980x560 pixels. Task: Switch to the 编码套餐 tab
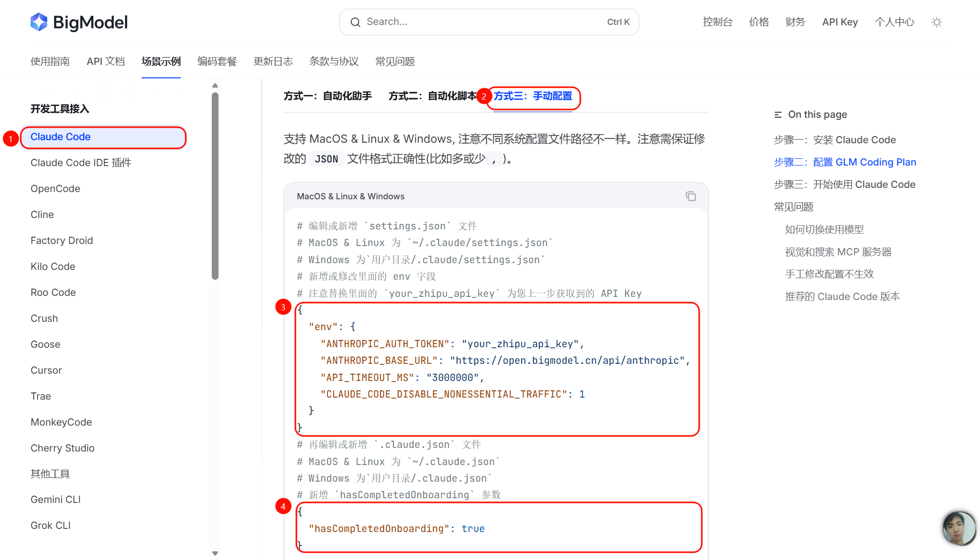coord(217,61)
